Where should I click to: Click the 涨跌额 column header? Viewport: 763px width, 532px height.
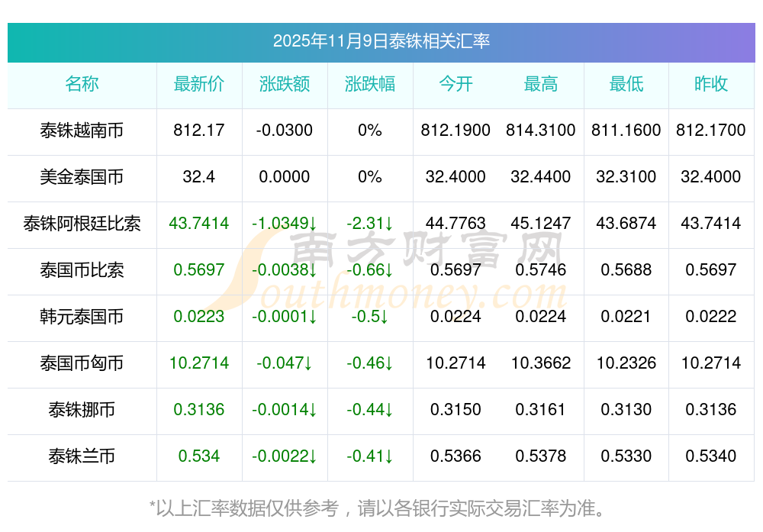tap(285, 84)
